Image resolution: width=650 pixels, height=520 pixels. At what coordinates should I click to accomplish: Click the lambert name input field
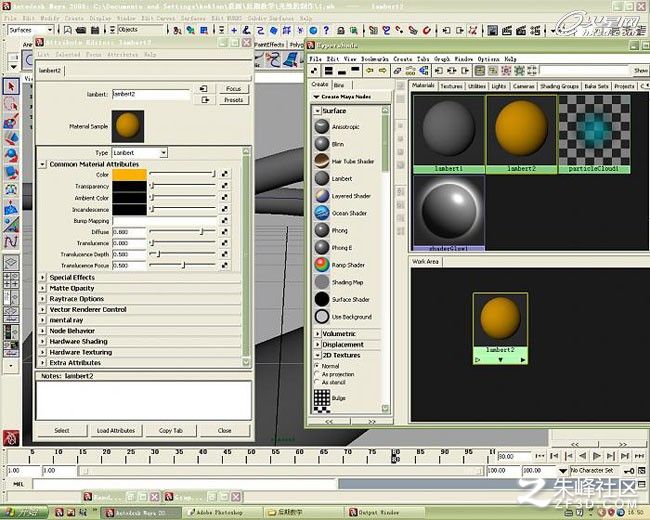pos(151,94)
